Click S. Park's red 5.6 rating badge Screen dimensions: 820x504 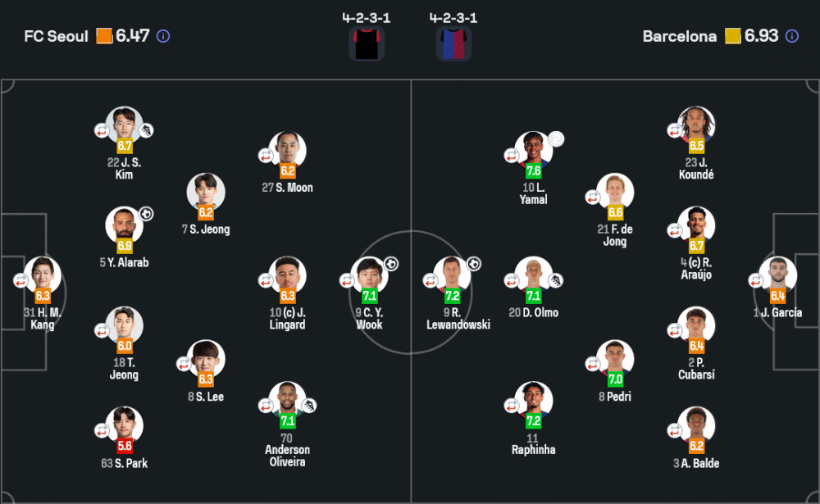125,446
